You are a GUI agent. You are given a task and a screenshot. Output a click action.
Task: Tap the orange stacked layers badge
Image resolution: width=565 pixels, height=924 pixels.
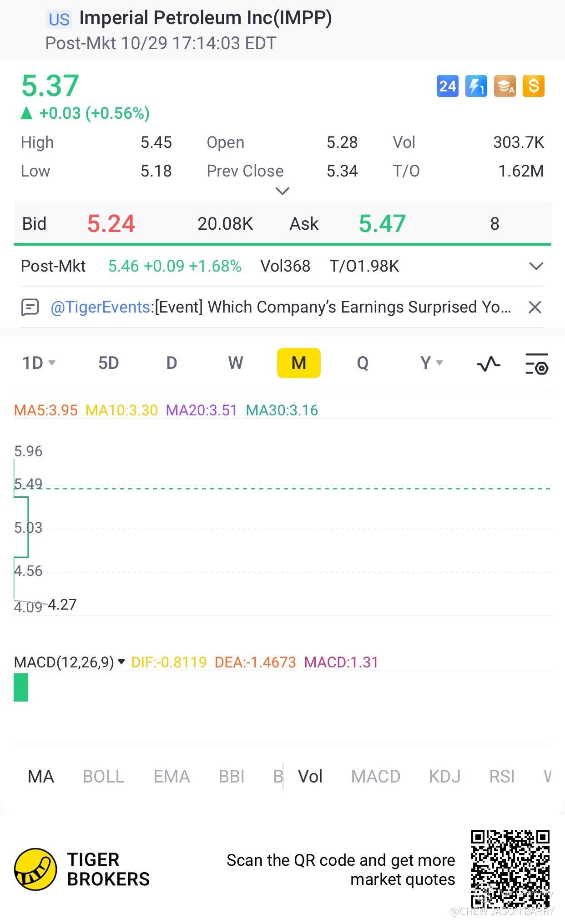click(505, 86)
